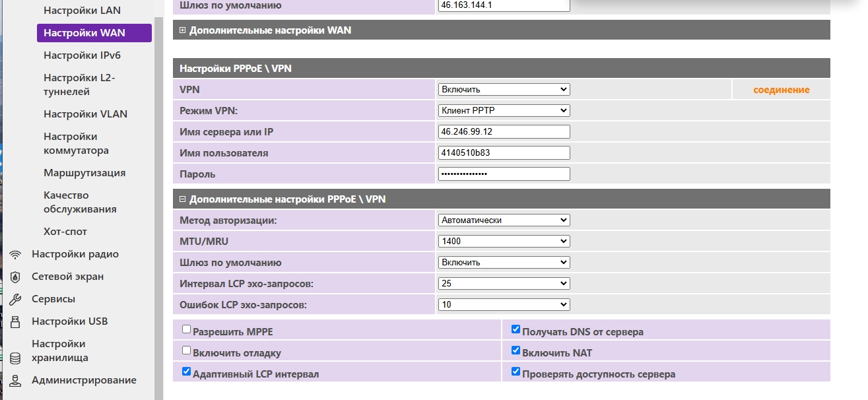This screenshot has height=400, width=868.
Task: Open the MTU/MRU dropdown set to 1400
Action: click(x=504, y=242)
